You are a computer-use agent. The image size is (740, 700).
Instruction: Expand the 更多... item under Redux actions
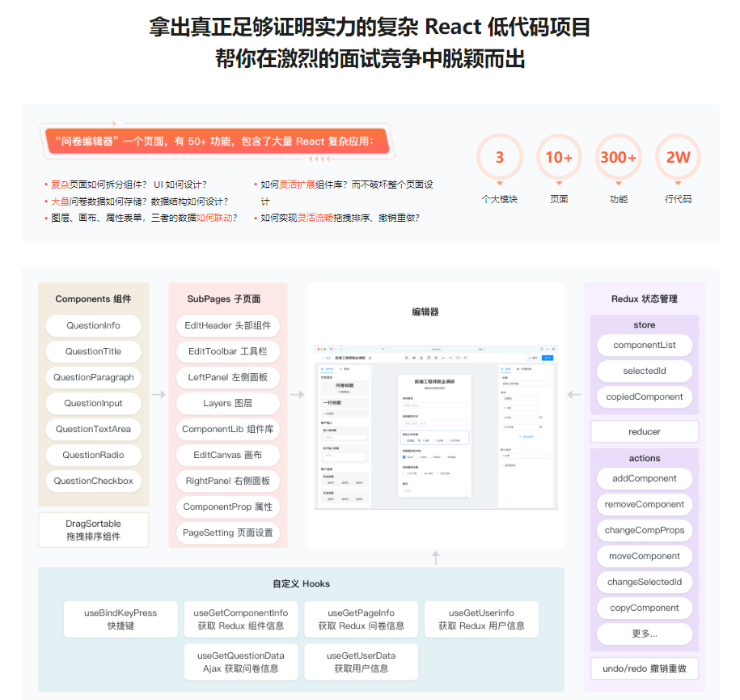tap(644, 634)
